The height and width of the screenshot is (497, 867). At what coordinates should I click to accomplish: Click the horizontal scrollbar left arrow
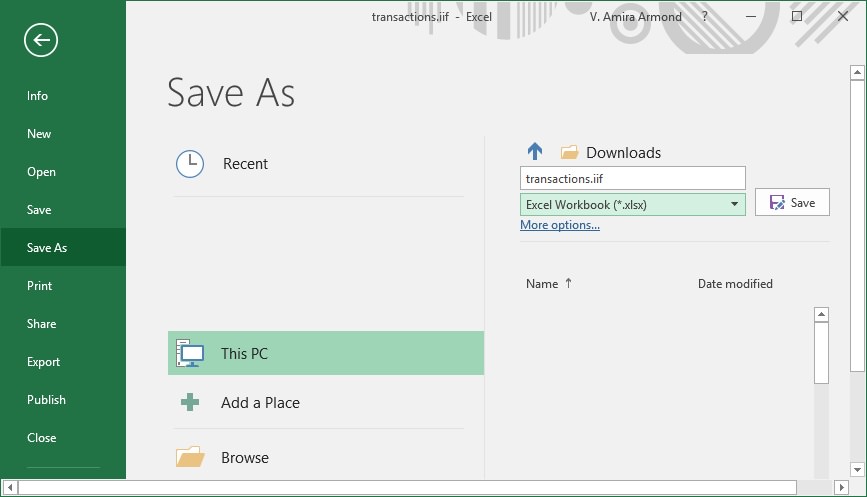pyautogui.click(x=9, y=488)
